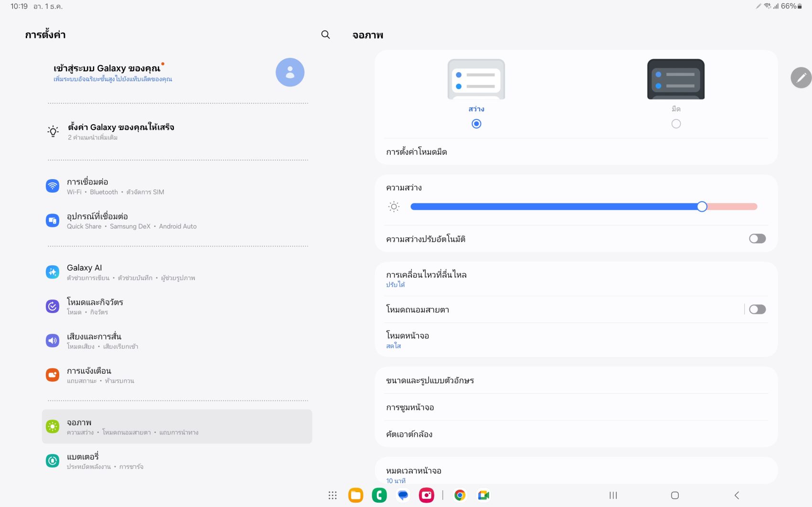The width and height of the screenshot is (812, 507).
Task: Open the การแจ้งเตือน notifications icon
Action: [53, 375]
